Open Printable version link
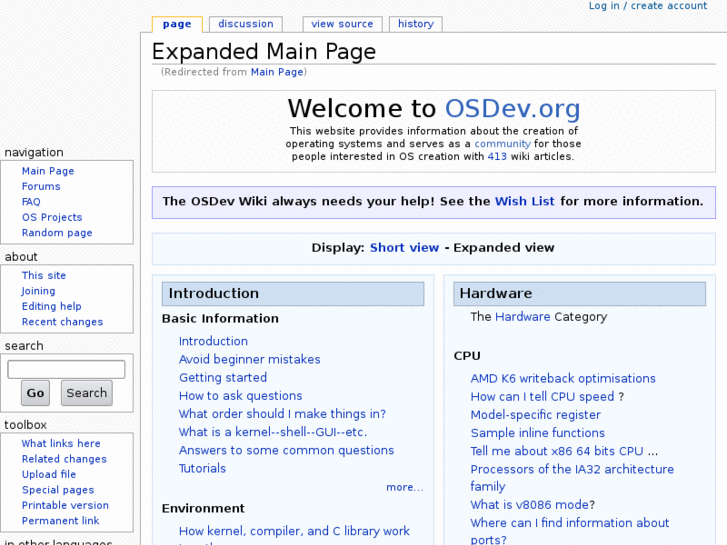 tap(65, 505)
